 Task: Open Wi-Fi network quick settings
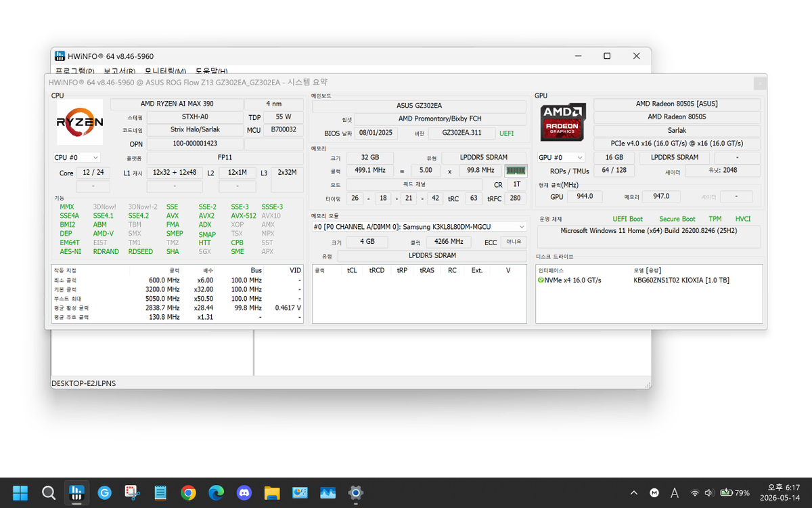point(694,492)
